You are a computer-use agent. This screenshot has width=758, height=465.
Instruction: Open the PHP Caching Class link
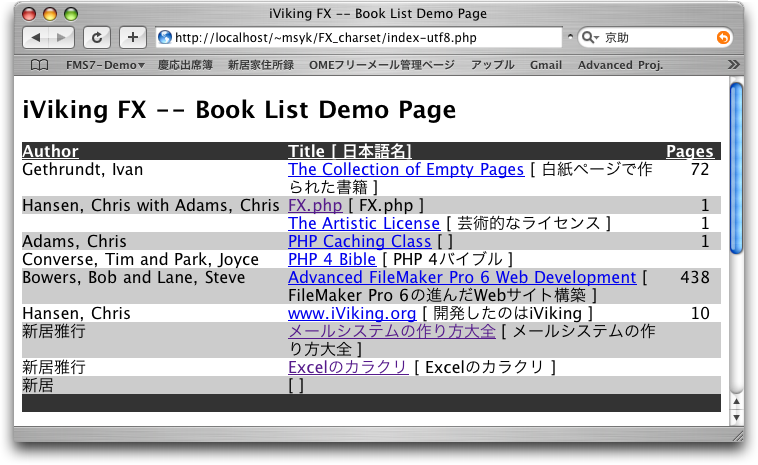tap(359, 241)
